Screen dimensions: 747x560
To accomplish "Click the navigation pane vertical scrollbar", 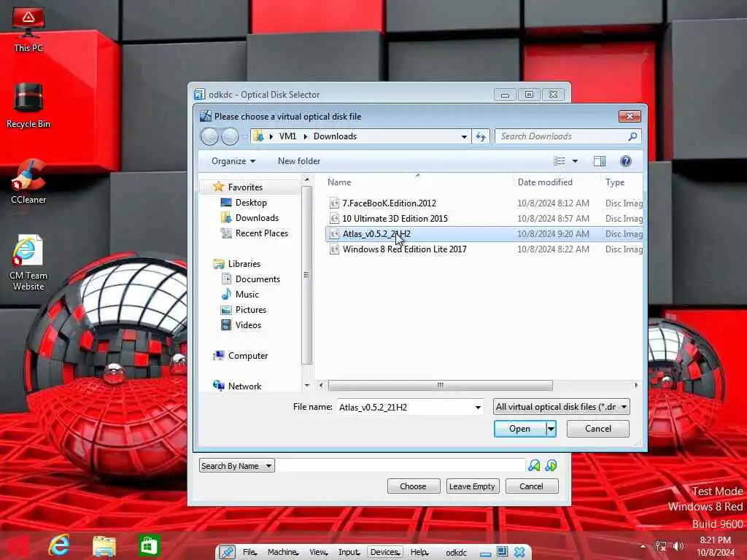I will click(307, 275).
